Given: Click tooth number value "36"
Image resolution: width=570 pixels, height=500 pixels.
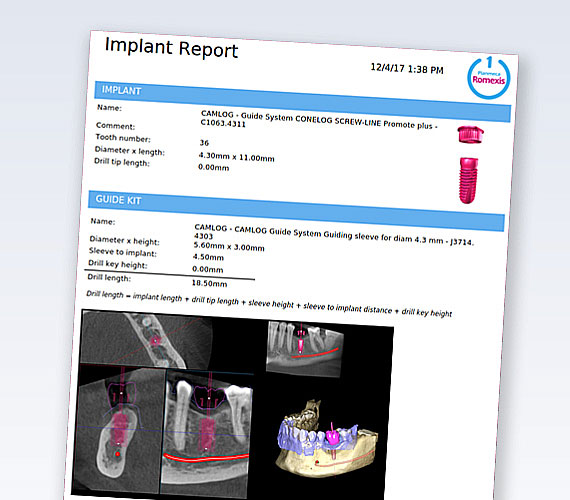Looking at the screenshot, I should (204, 143).
